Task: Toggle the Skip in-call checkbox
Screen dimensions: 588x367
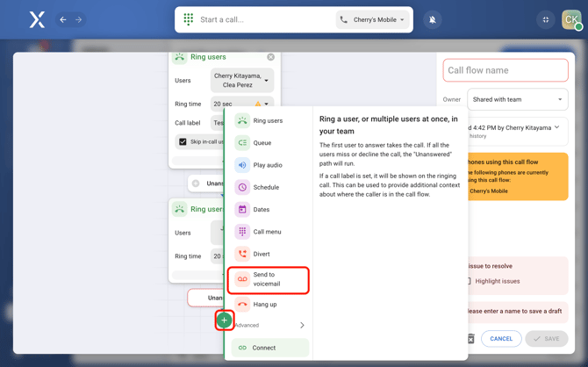Action: coord(183,142)
